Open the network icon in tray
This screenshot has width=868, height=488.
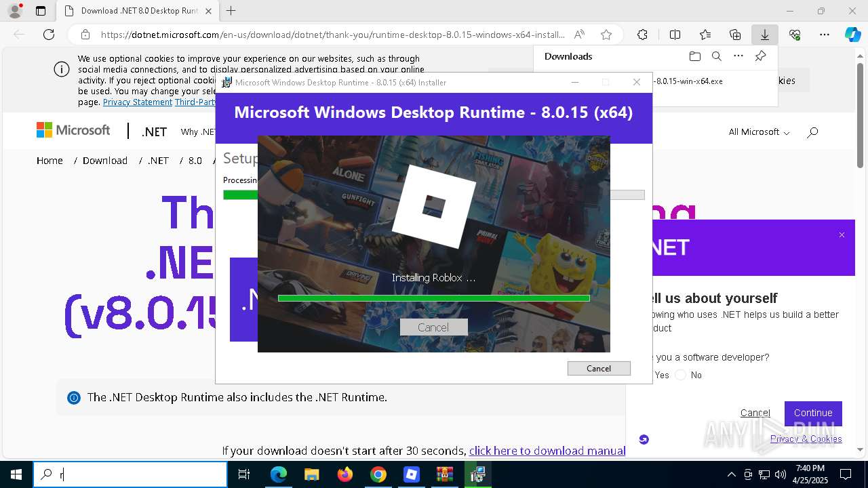(764, 474)
